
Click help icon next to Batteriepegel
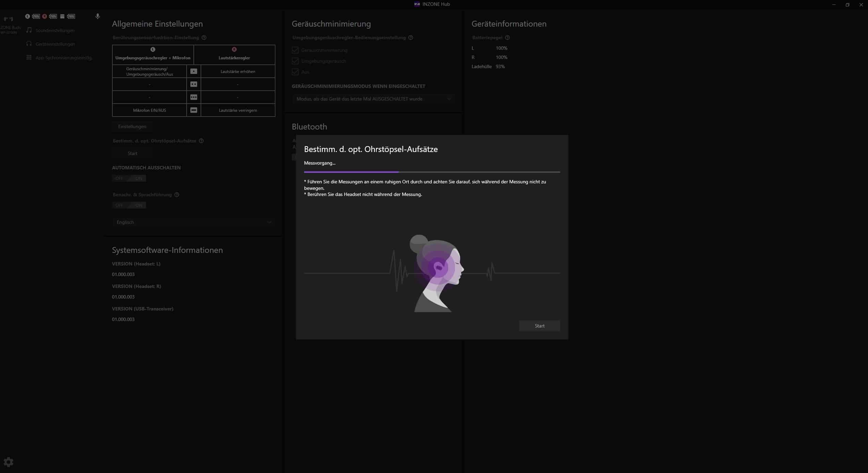tap(507, 37)
